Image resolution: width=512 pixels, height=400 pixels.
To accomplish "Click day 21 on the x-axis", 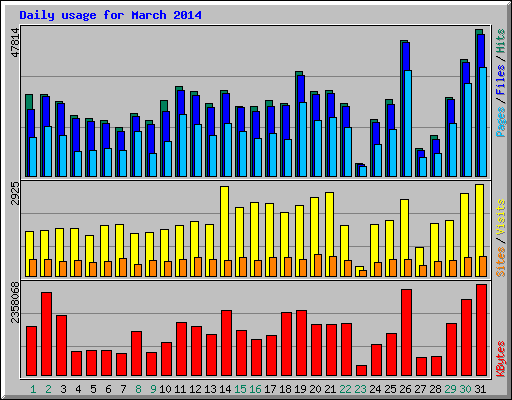I will [330, 389].
